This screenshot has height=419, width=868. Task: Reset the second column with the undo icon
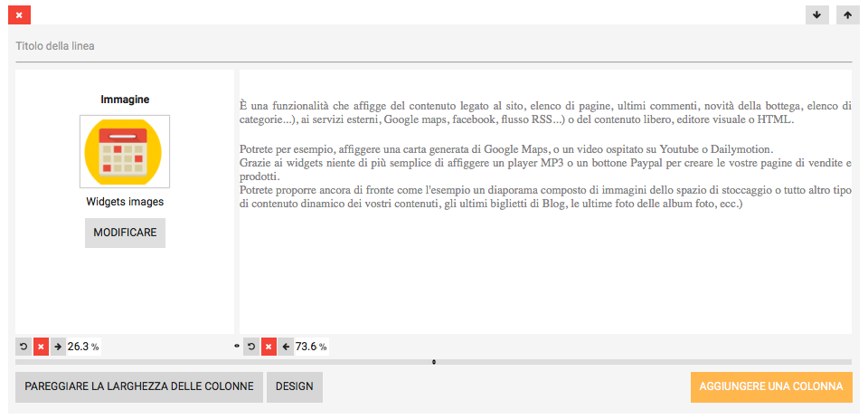251,347
